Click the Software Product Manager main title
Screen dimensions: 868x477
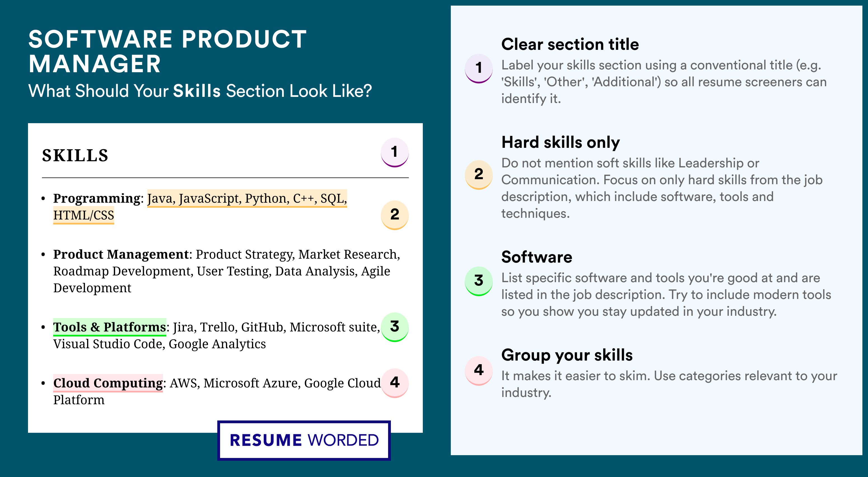pos(167,51)
